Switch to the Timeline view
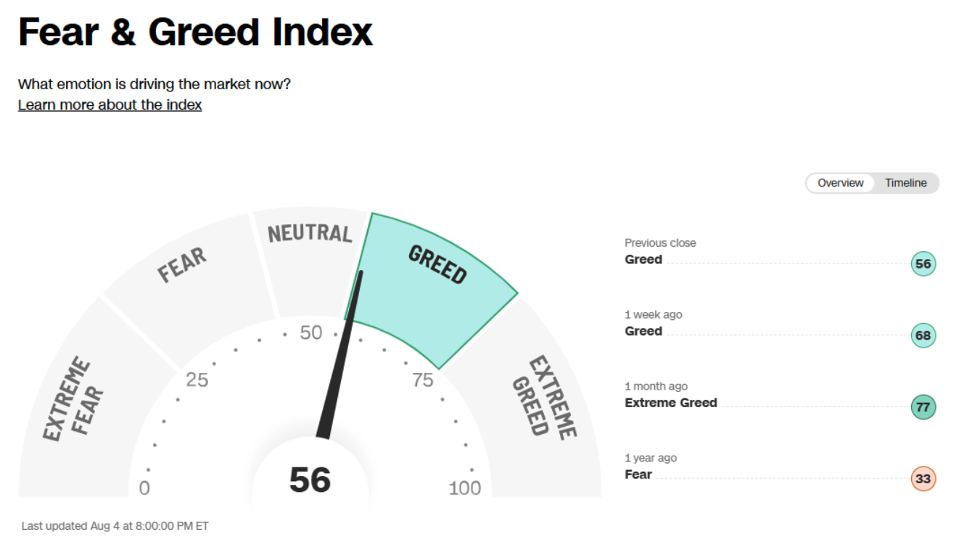 point(905,183)
